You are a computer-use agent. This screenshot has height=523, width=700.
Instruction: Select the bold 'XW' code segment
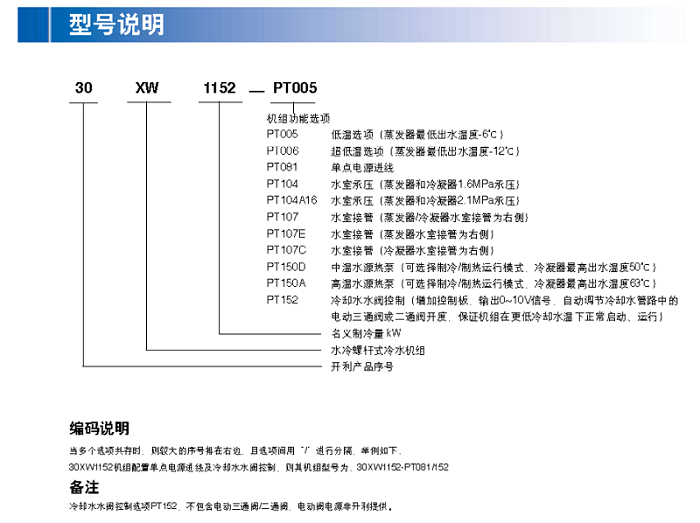pyautogui.click(x=147, y=89)
